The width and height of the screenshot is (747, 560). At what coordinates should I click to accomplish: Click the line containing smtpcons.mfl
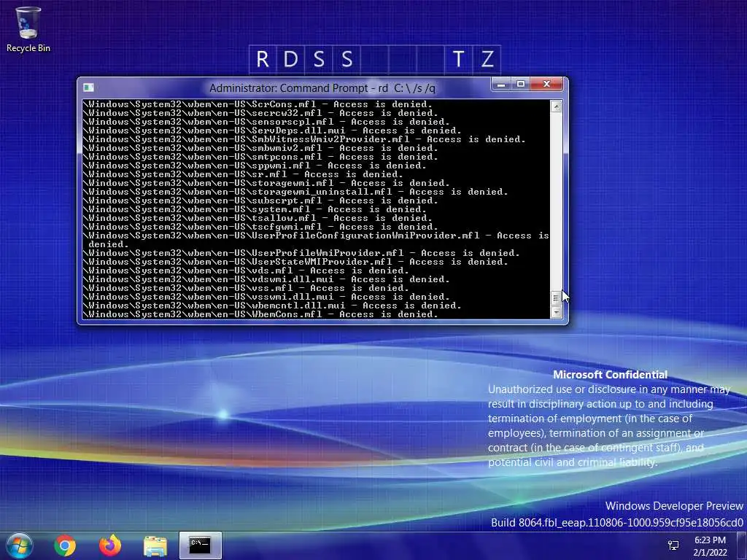point(260,157)
